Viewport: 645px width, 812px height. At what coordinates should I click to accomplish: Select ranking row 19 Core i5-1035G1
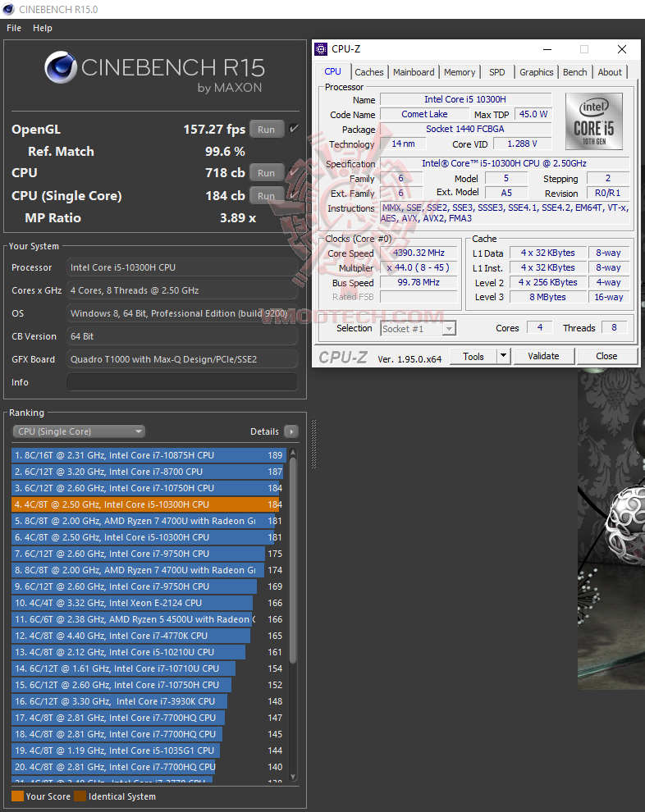149,750
